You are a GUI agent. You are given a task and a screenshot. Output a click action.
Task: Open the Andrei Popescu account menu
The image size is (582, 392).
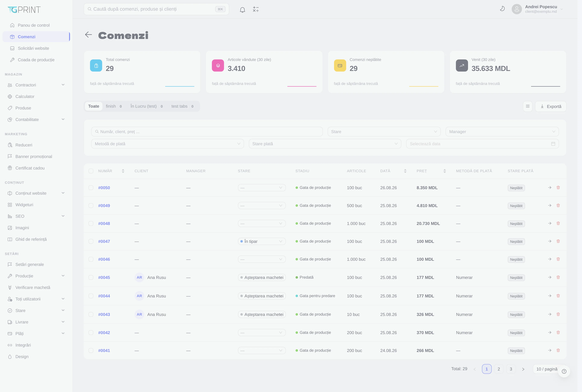[537, 9]
